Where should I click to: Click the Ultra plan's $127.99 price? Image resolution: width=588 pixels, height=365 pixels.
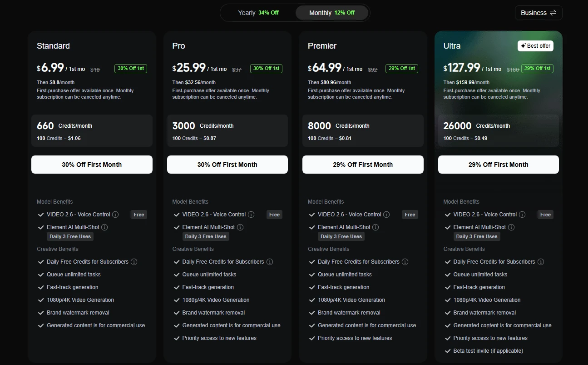(462, 68)
